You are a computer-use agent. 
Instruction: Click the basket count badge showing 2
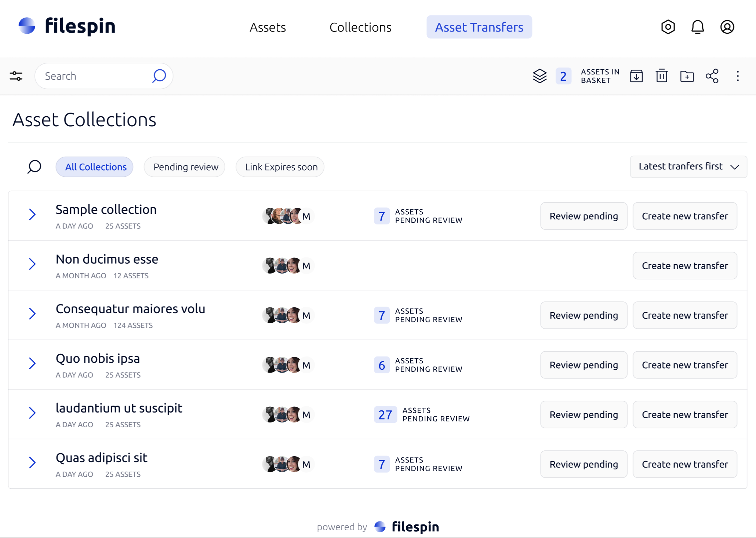point(563,76)
